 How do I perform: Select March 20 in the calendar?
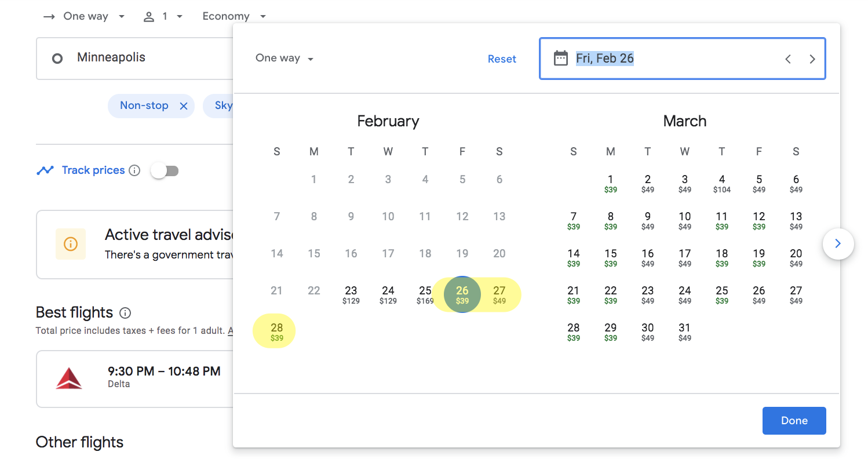(x=796, y=257)
